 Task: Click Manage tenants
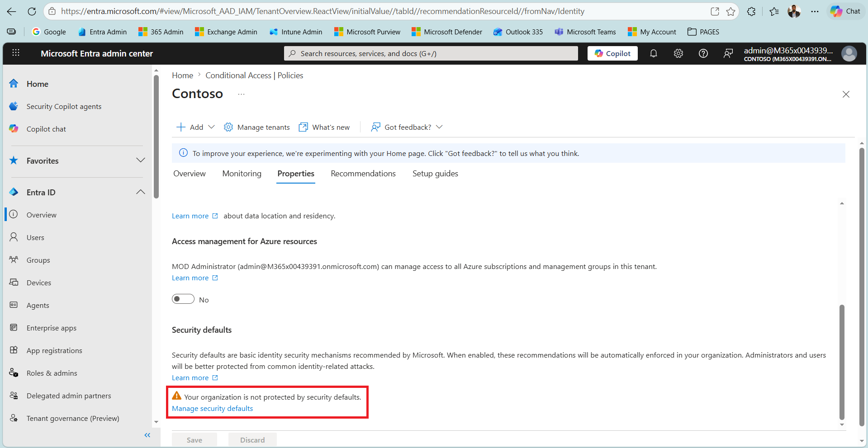[257, 127]
